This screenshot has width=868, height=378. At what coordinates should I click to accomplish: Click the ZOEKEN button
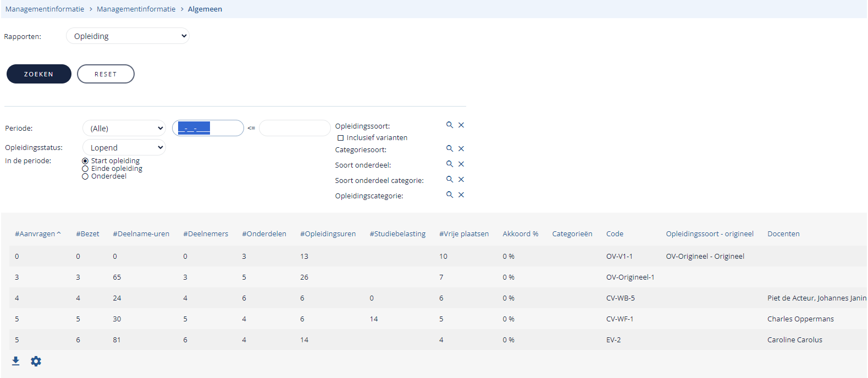tap(39, 74)
